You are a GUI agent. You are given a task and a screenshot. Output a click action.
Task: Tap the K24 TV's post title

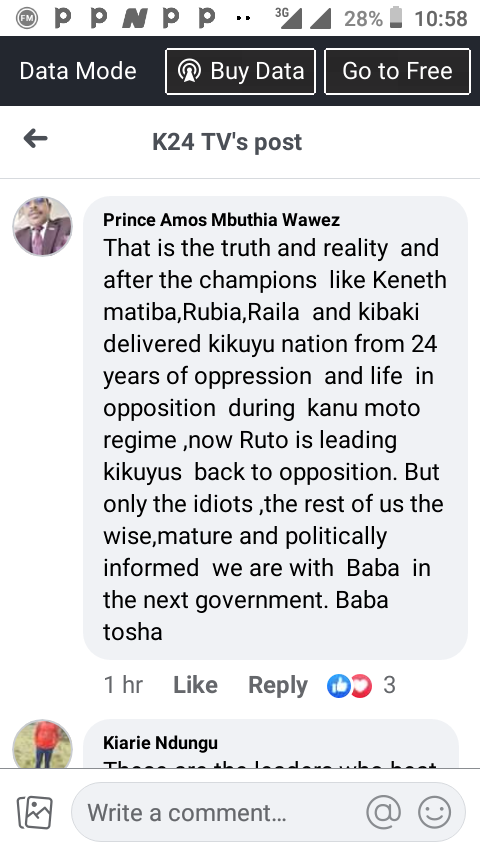coord(227,142)
